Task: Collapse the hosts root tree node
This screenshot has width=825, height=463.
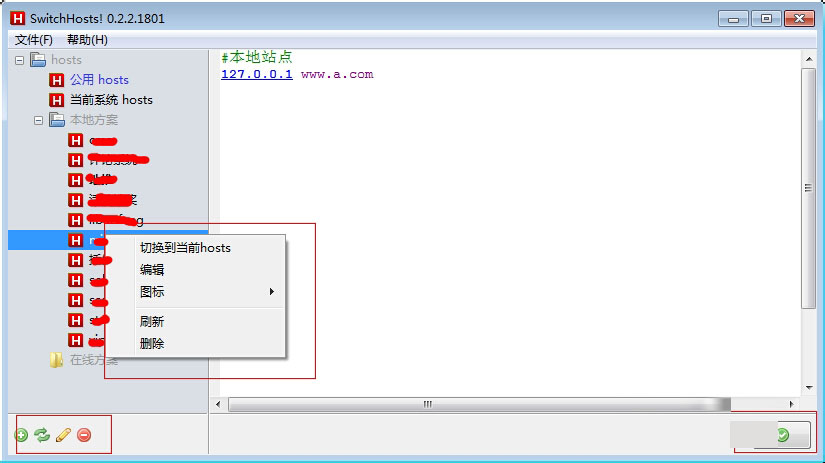Action: click(19, 61)
